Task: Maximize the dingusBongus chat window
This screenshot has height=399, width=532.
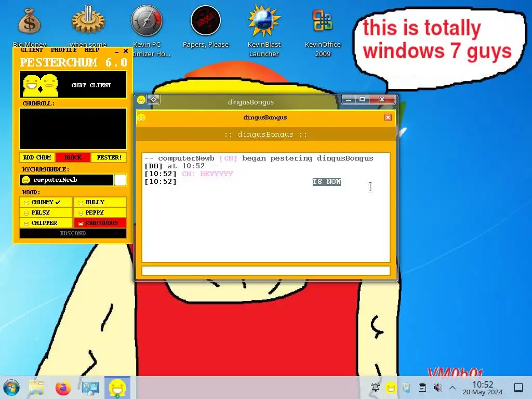Action: [362, 99]
